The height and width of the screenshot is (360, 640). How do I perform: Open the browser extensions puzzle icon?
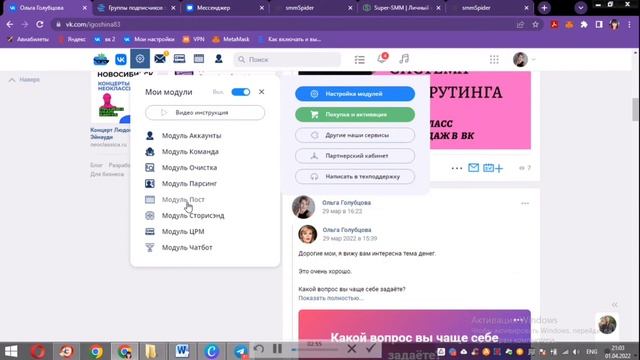point(584,24)
